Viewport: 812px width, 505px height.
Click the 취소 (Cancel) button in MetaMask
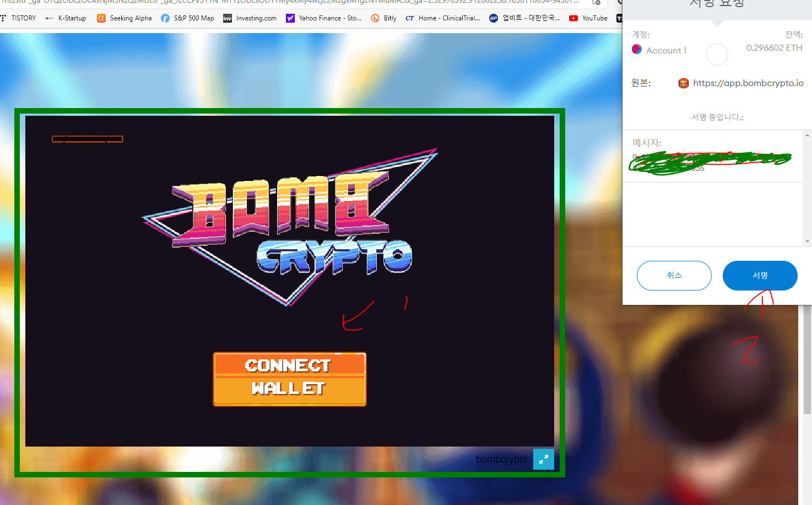[x=674, y=276]
